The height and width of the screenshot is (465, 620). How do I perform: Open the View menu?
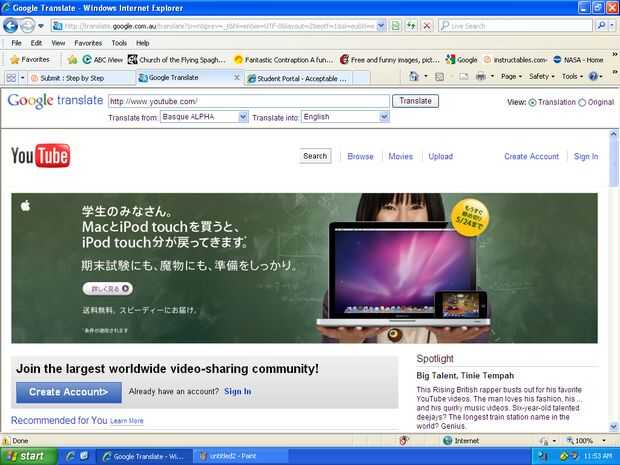(x=58, y=43)
